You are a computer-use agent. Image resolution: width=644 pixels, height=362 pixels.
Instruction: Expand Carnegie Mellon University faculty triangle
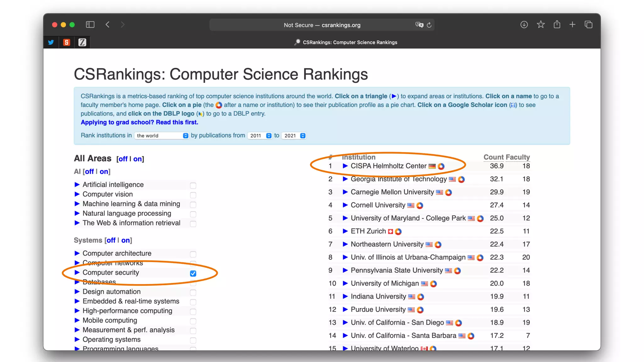click(345, 192)
